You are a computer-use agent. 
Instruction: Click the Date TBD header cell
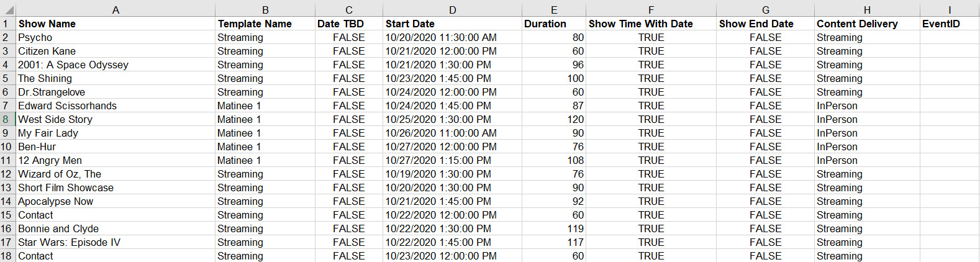click(x=349, y=24)
